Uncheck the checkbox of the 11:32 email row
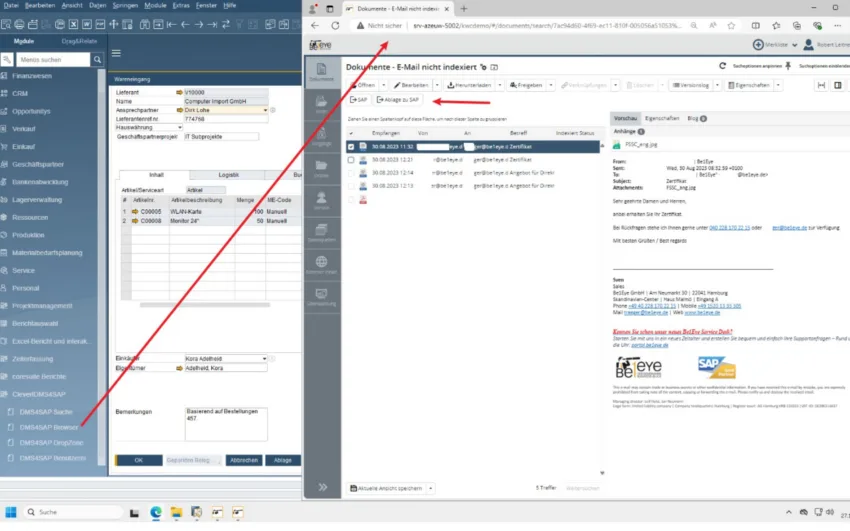This screenshot has width=850, height=531. [x=351, y=147]
